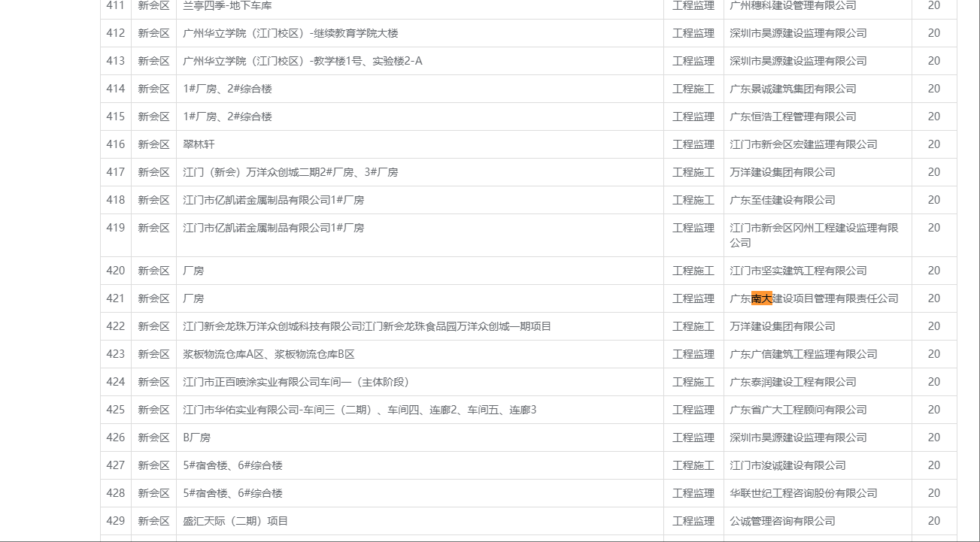
Task: Click company 江门市浚诚建设有限公司
Action: tap(787, 465)
